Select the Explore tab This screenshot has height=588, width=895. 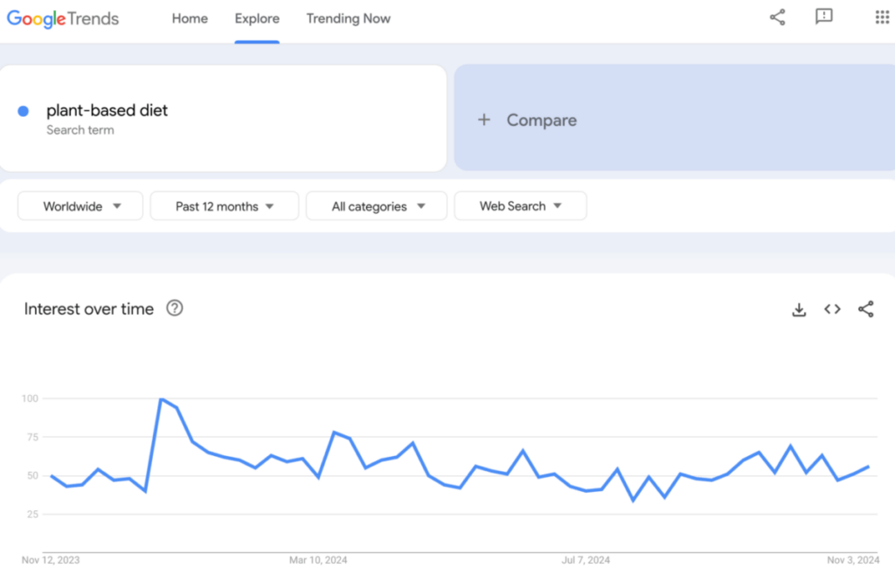[257, 19]
